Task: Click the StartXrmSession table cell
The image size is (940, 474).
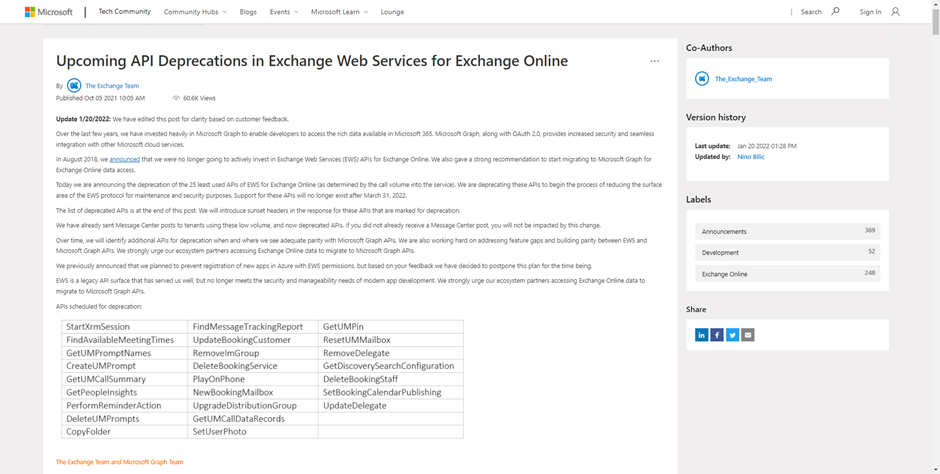Action: point(125,327)
